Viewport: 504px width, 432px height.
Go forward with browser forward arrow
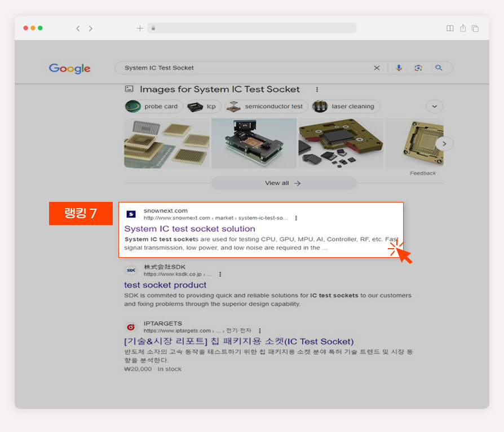coord(91,28)
